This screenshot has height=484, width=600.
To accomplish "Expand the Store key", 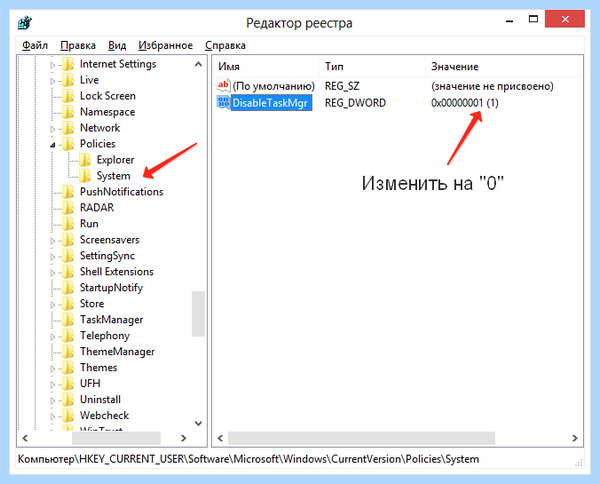I will (x=53, y=305).
